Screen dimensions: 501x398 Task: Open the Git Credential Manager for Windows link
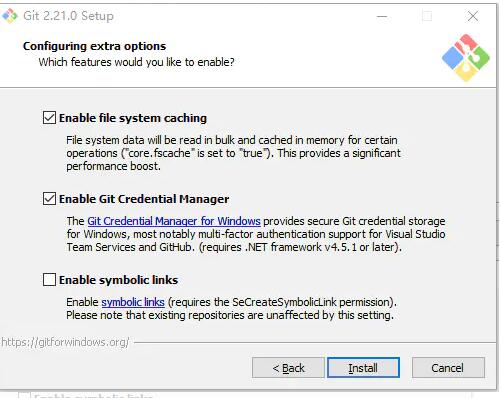[x=174, y=221]
